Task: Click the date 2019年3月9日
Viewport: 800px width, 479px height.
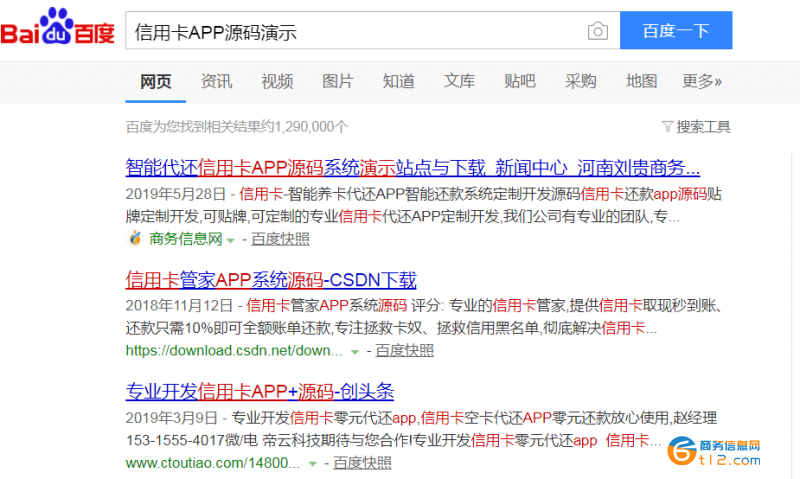Action: [172, 418]
